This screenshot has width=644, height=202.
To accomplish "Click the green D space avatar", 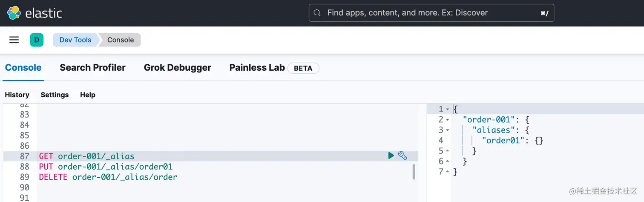I will point(37,40).
